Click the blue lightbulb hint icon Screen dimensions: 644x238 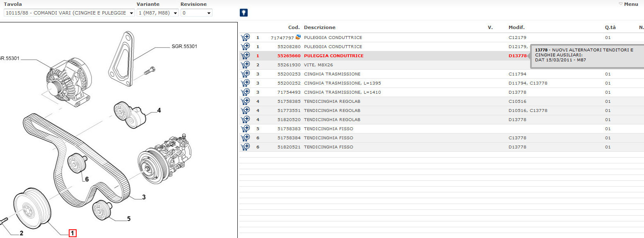[244, 12]
